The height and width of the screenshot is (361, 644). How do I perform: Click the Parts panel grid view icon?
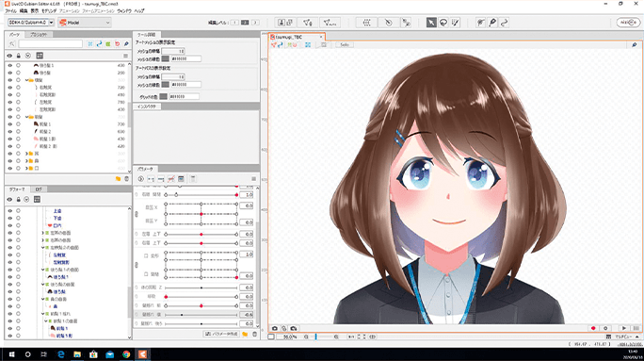click(x=40, y=56)
